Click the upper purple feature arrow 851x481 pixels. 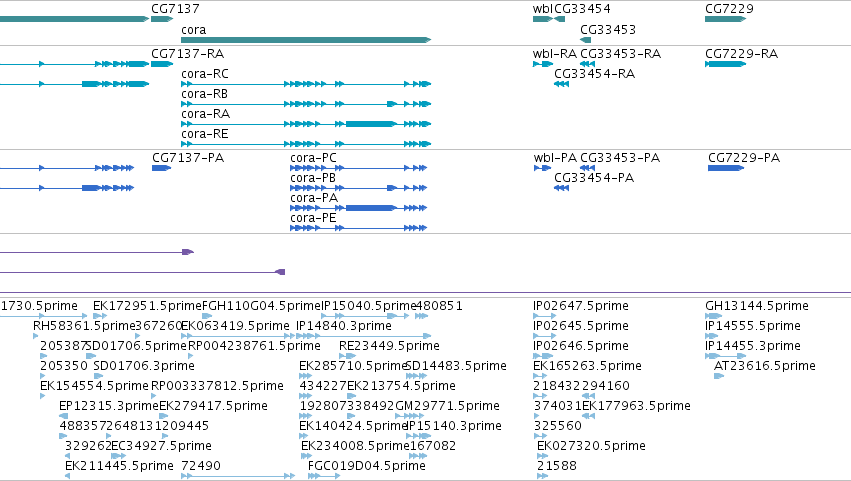tap(188, 252)
